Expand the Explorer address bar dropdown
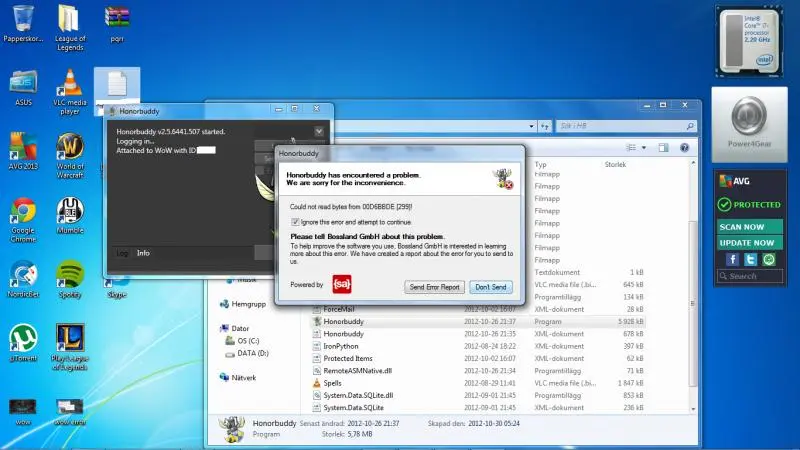The height and width of the screenshot is (450, 800). 532,126
